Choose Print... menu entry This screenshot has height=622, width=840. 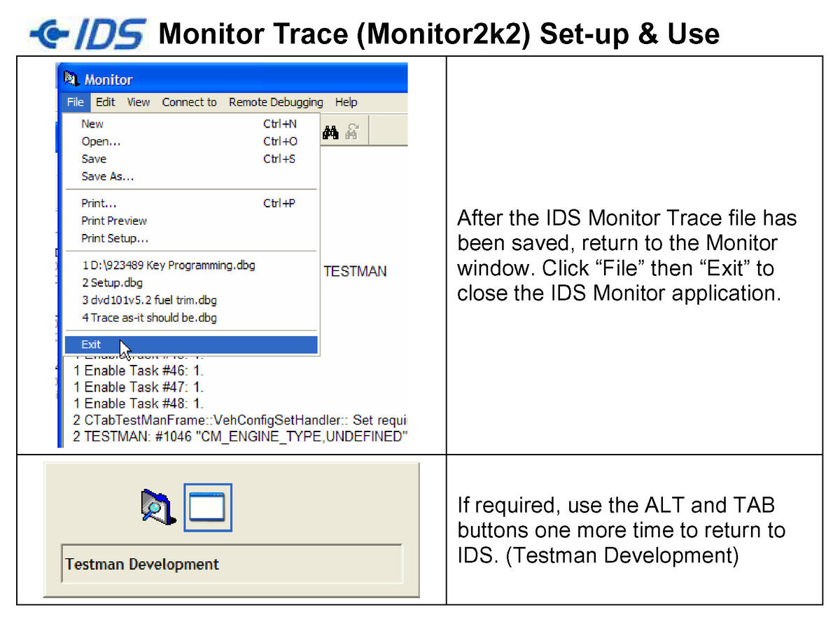point(191,204)
